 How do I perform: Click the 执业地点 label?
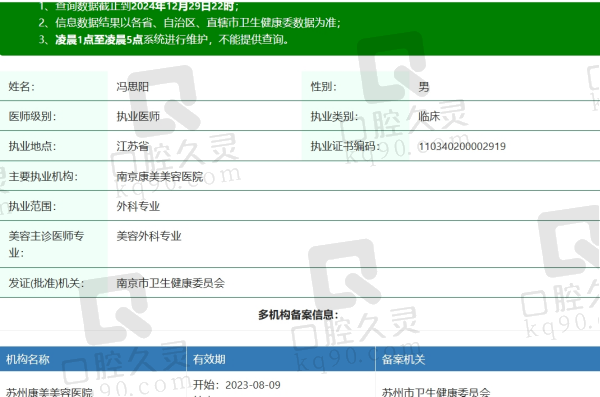32,146
